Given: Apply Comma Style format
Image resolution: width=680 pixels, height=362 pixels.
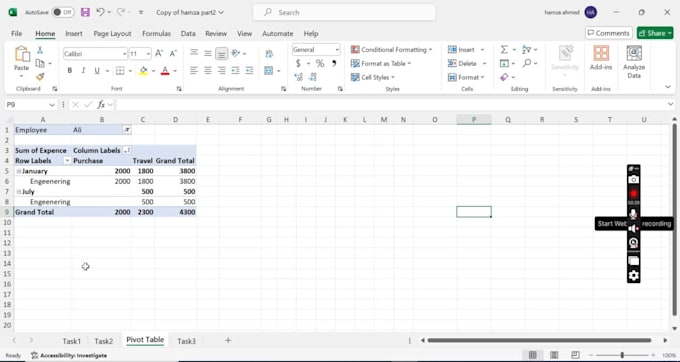Looking at the screenshot, I should [x=334, y=64].
